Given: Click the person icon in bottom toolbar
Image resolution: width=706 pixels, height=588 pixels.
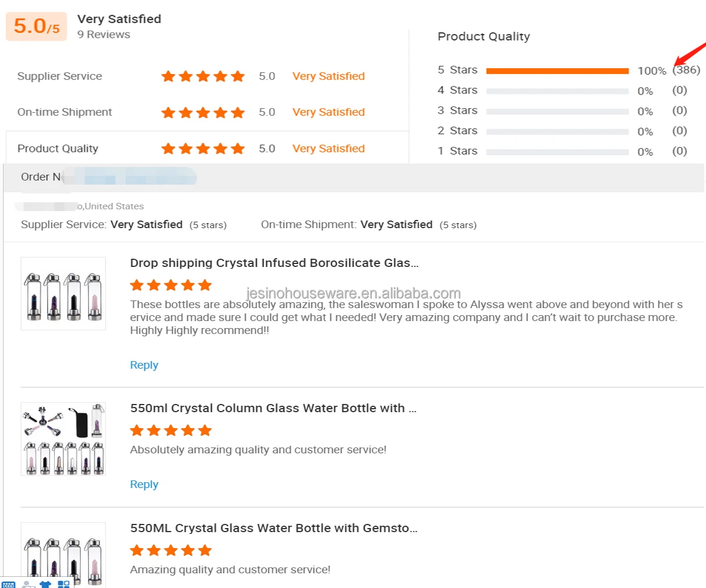Looking at the screenshot, I should [x=27, y=584].
